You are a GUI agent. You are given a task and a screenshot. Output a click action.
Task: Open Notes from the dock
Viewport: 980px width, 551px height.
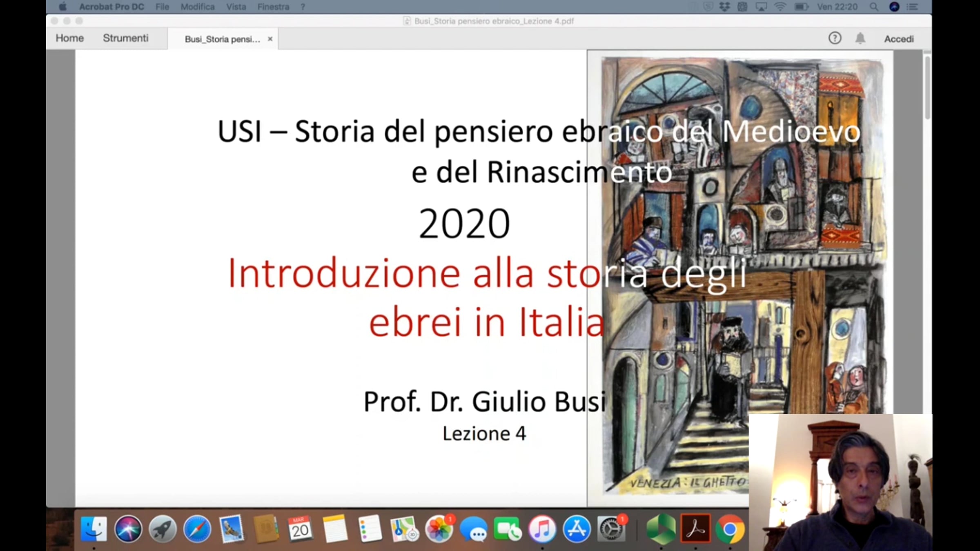[x=335, y=529]
